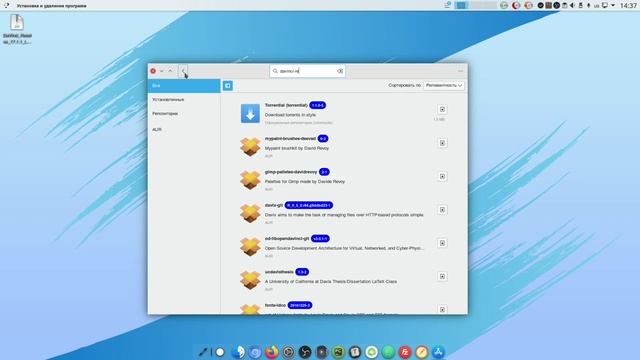Screen dimensions: 640x360
Task: Expand the hidden tray icons arrow
Action: (613, 5)
